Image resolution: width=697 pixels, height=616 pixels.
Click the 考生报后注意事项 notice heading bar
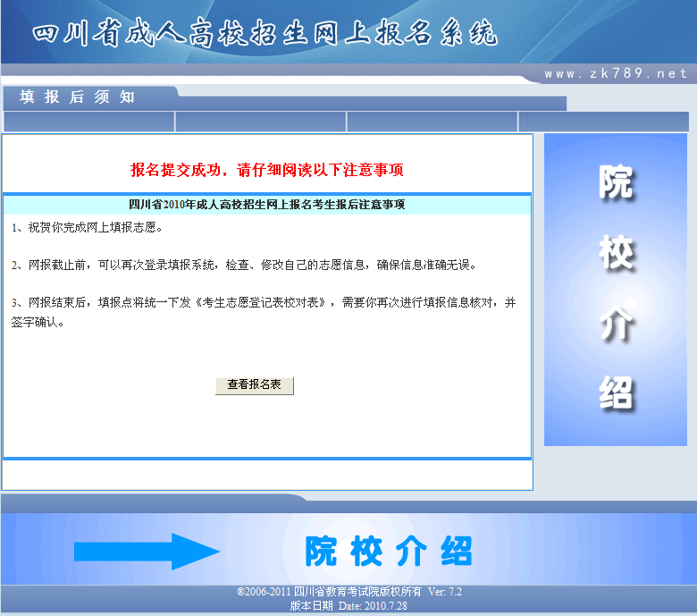(267, 205)
